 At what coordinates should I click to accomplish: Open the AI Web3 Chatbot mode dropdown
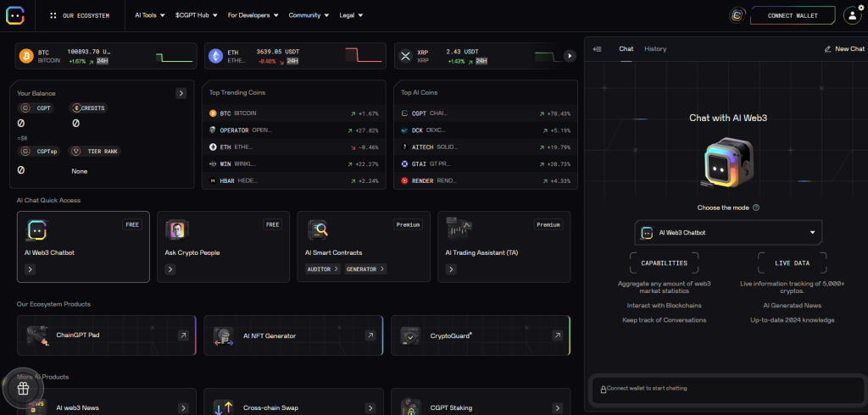(728, 232)
